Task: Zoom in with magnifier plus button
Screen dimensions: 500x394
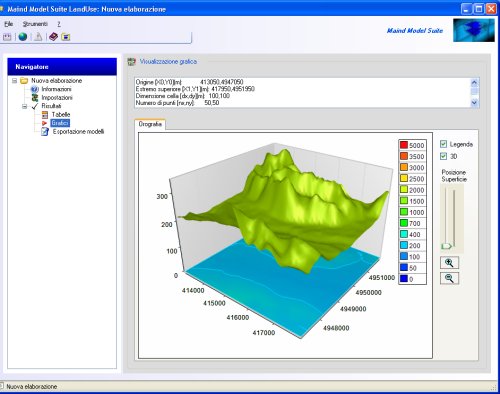Action: click(449, 263)
